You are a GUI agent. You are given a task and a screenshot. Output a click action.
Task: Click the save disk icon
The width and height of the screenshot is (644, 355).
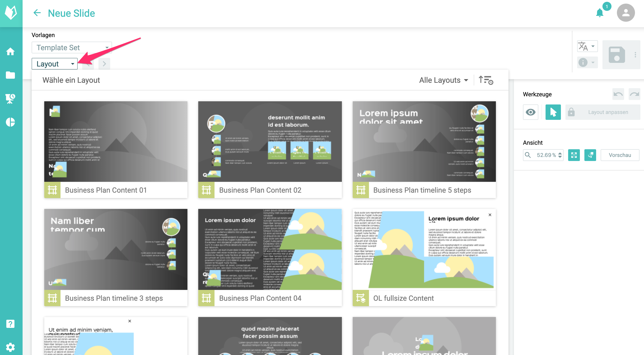[x=617, y=54]
